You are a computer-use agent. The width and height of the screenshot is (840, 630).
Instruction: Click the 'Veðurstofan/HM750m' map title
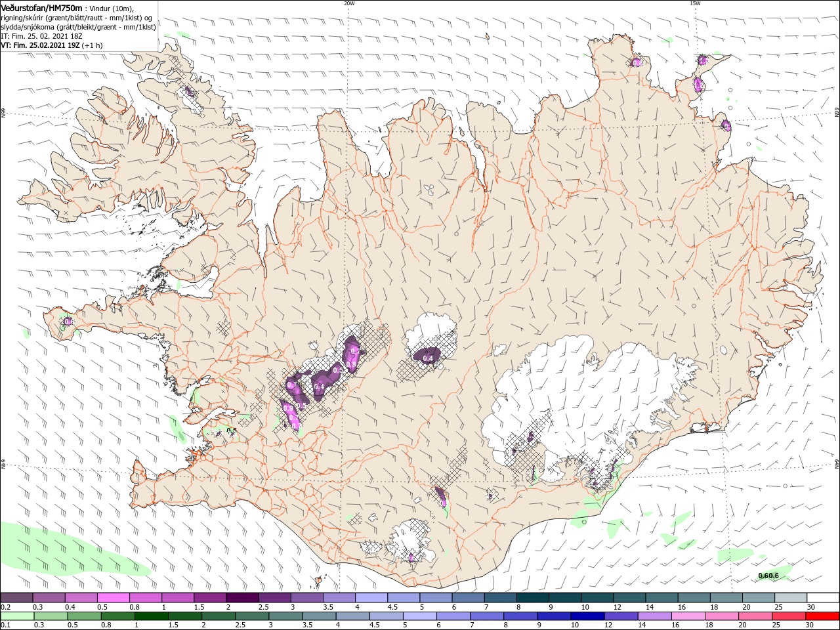point(41,7)
